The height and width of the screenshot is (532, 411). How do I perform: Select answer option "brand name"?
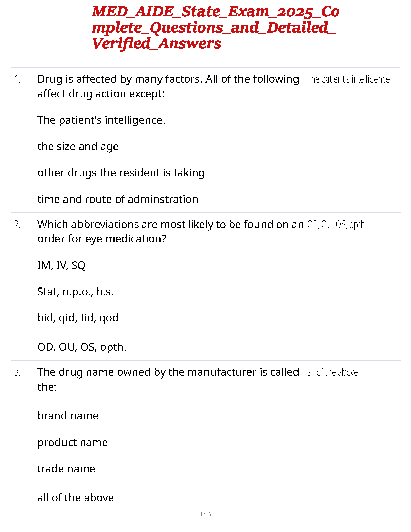(68, 416)
